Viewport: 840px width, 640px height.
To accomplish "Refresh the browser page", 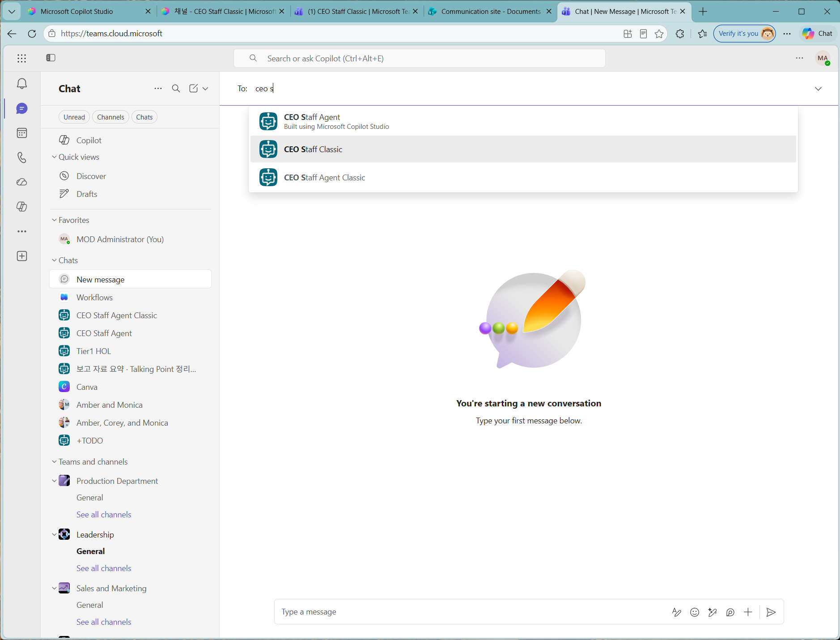I will pyautogui.click(x=32, y=34).
